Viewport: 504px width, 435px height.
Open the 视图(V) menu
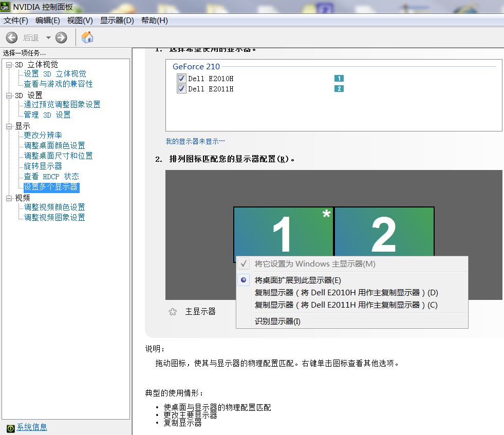pyautogui.click(x=80, y=21)
